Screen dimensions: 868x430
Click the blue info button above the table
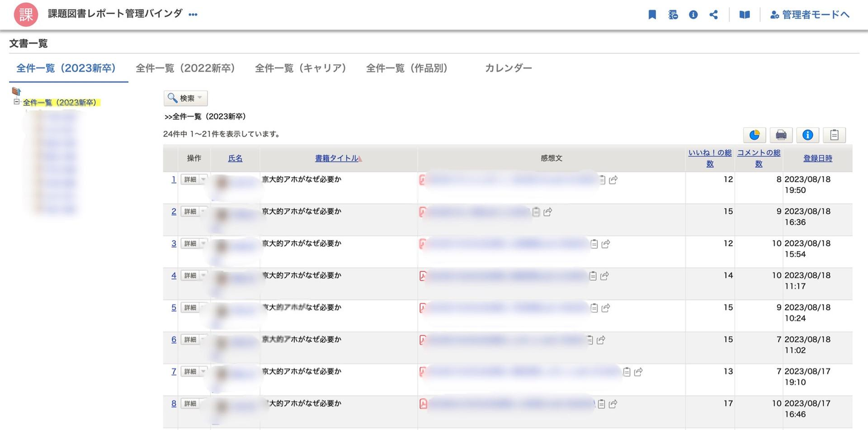click(x=808, y=135)
